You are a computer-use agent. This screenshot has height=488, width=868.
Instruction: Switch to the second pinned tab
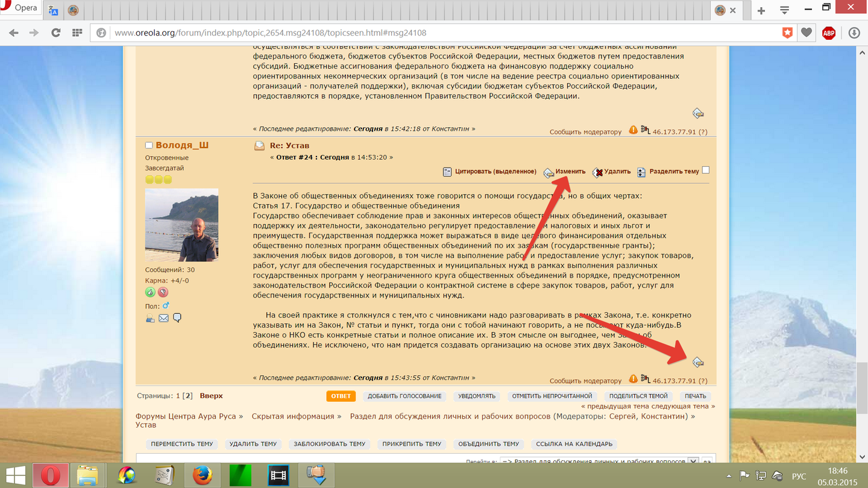[73, 10]
